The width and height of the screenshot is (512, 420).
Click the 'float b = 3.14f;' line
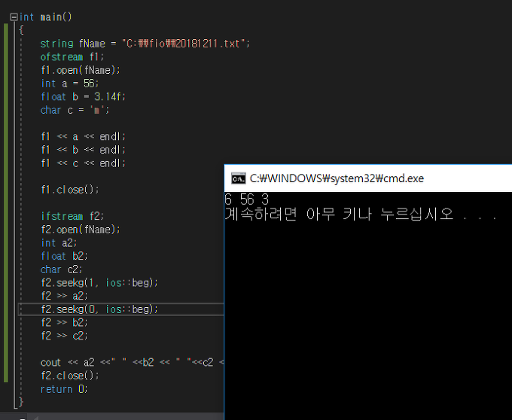[x=83, y=96]
